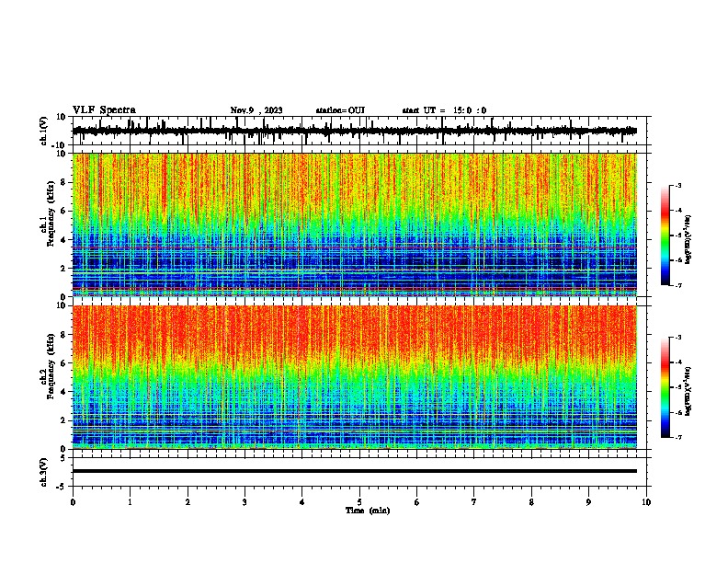Viewport: 728px width, 563px height.
Task: Click the "-3" label on ch.1 color bar
Action: tap(677, 186)
